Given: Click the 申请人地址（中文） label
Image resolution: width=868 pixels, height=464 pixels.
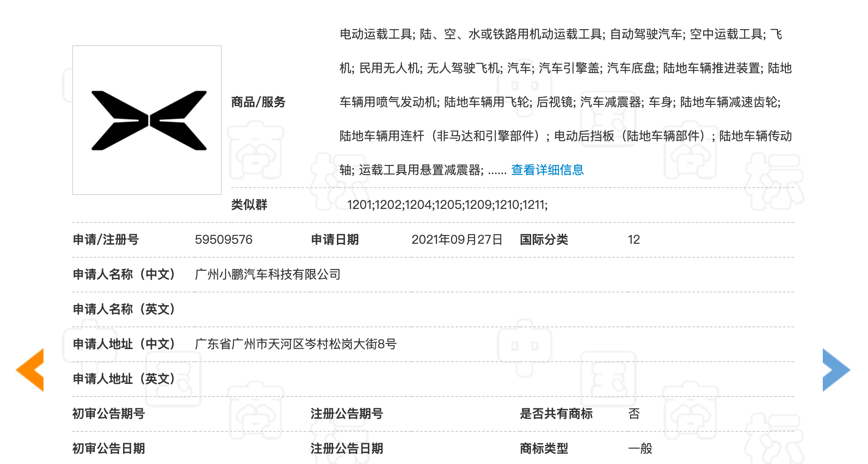Looking at the screenshot, I should [x=124, y=344].
